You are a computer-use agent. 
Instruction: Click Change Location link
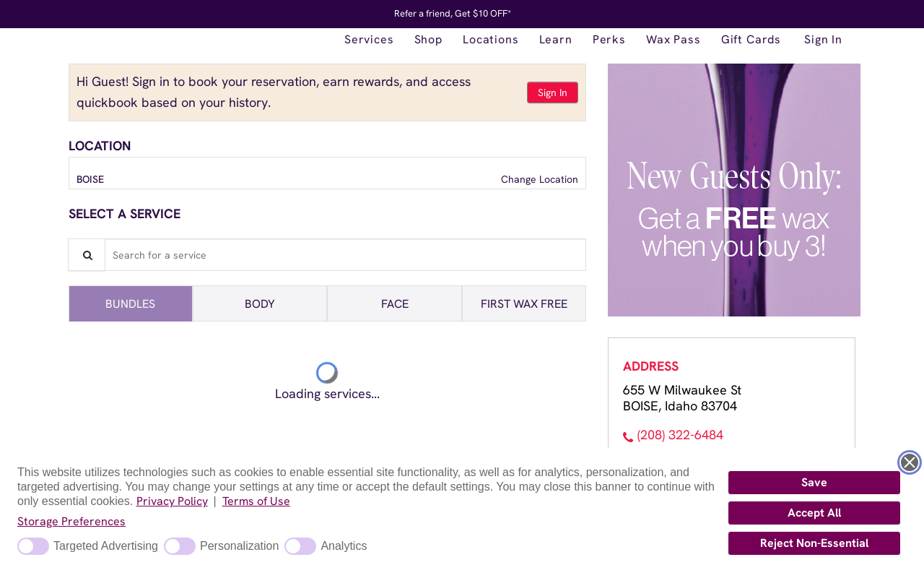tap(539, 179)
